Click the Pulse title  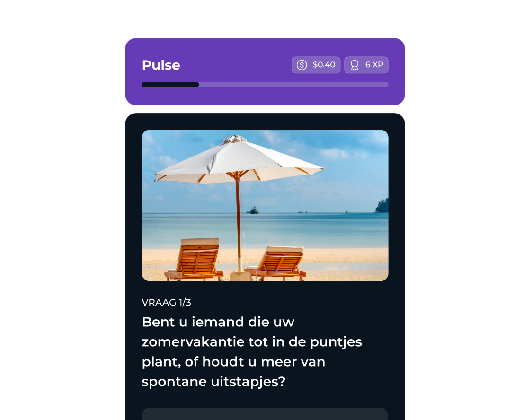click(x=161, y=65)
